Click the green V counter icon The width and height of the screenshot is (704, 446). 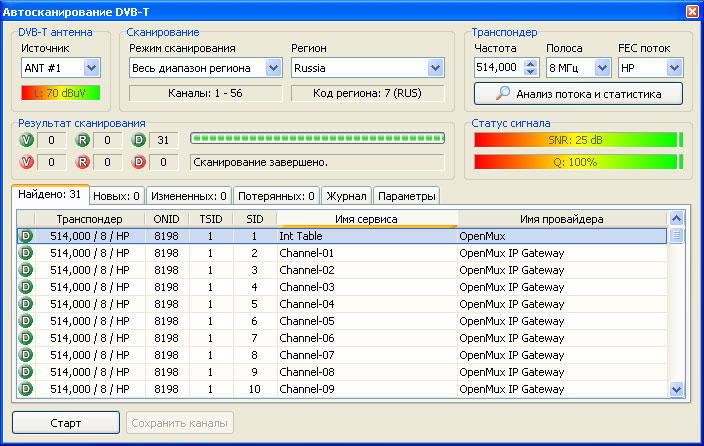(x=26, y=140)
